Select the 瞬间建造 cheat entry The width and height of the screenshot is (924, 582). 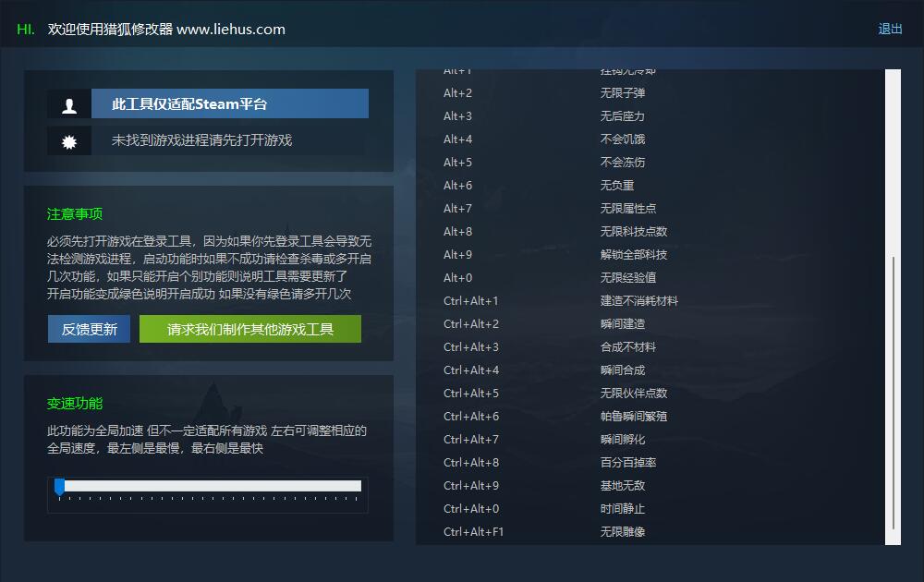coord(622,324)
